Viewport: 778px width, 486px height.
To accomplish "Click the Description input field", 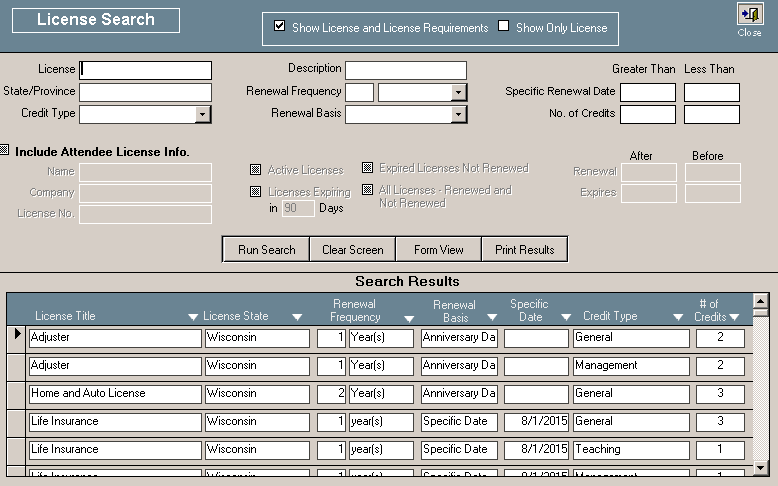I will click(x=406, y=70).
